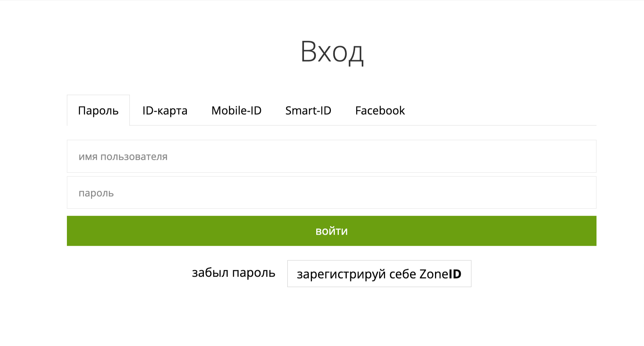The image size is (644, 346).
Task: Choose the Smart-ID tab
Action: click(x=308, y=110)
